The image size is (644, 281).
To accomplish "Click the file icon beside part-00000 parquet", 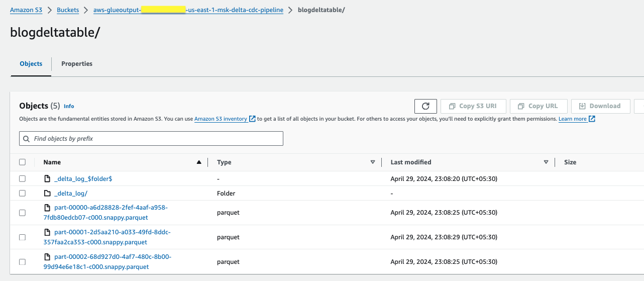I will 47,208.
